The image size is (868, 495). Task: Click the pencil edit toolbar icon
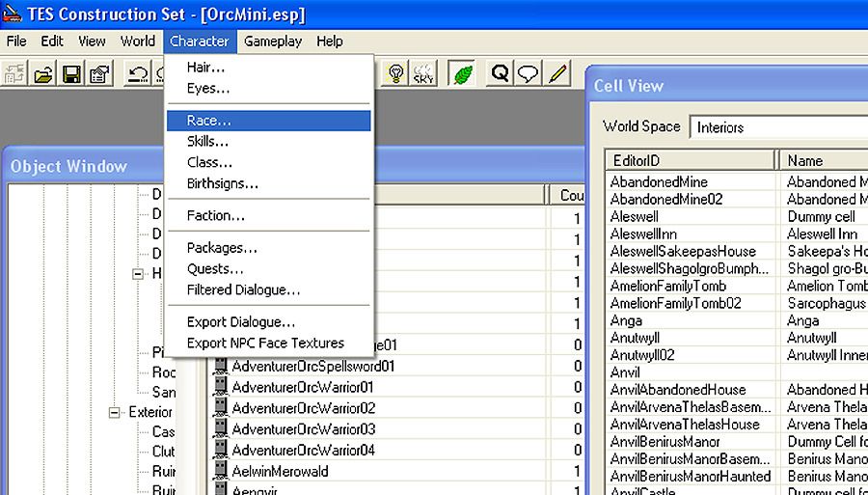556,74
